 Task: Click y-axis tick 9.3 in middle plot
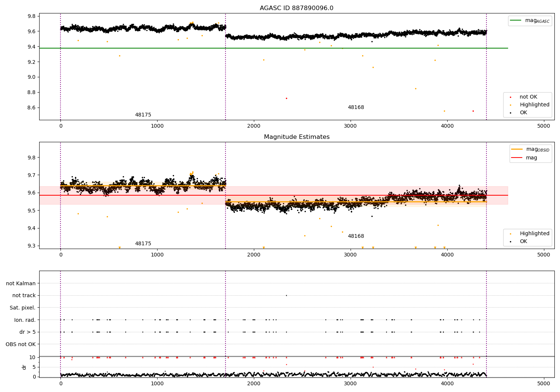pos(31,246)
